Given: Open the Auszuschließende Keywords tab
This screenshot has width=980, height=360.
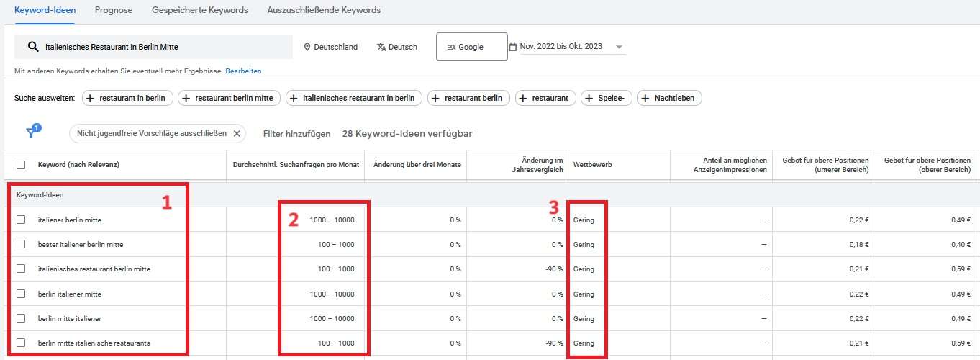Looking at the screenshot, I should (x=324, y=10).
